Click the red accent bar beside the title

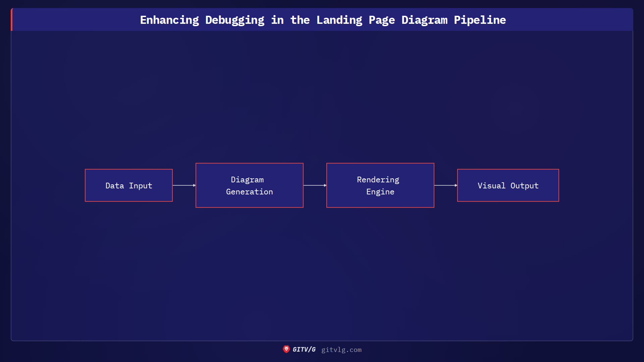point(12,19)
